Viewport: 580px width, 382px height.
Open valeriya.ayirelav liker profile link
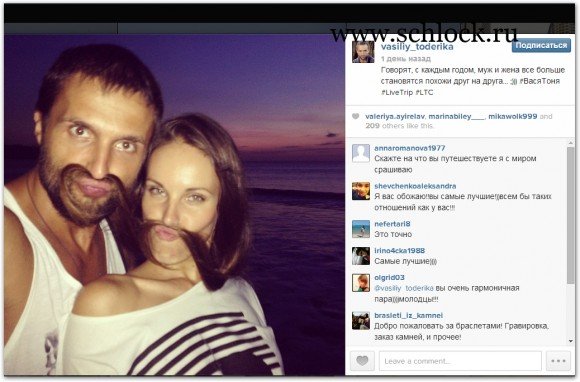(x=395, y=116)
